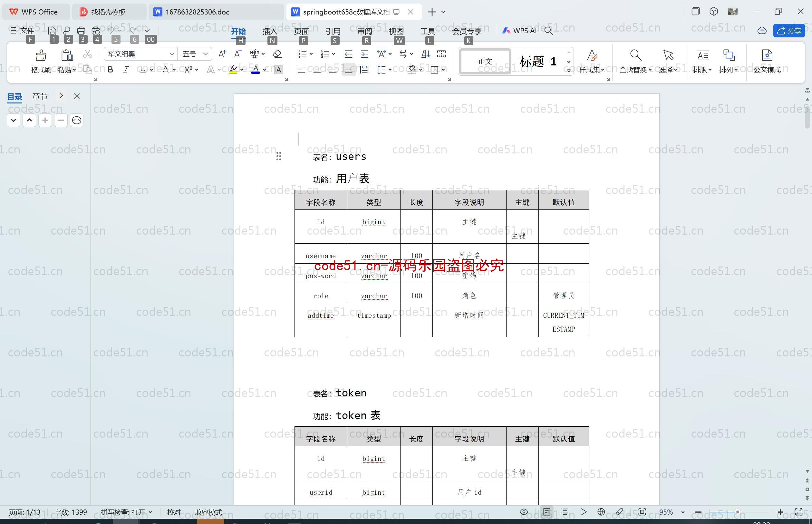The image size is (812, 524).
Task: Switch to the 引用 (References) ribbon tab
Action: (333, 31)
